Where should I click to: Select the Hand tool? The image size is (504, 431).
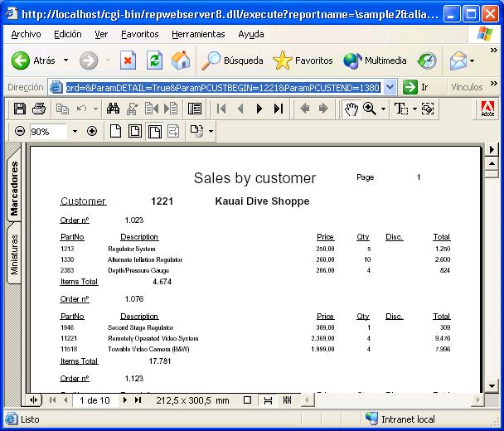tap(351, 109)
